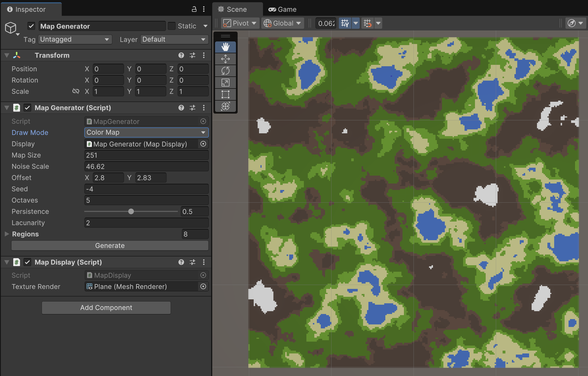Click the scale constrain proportions link icon
The width and height of the screenshot is (588, 376).
point(76,91)
